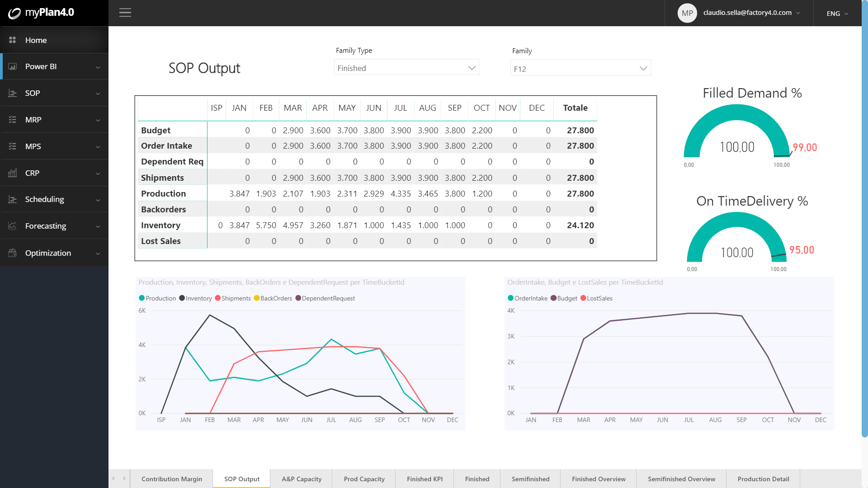Image resolution: width=868 pixels, height=488 pixels.
Task: Click the JAN column header
Action: [239, 108]
